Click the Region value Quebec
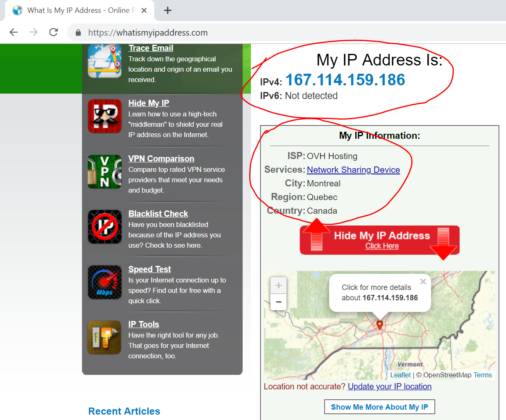 tap(322, 197)
